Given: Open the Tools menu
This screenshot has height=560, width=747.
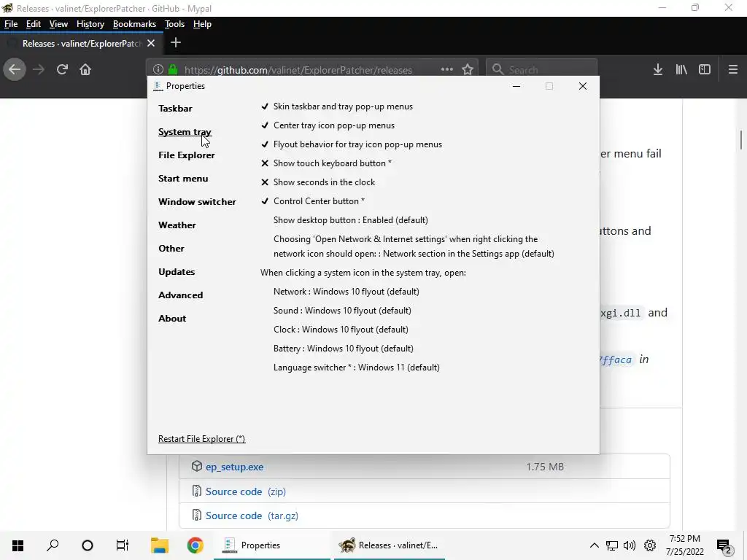Looking at the screenshot, I should (174, 24).
